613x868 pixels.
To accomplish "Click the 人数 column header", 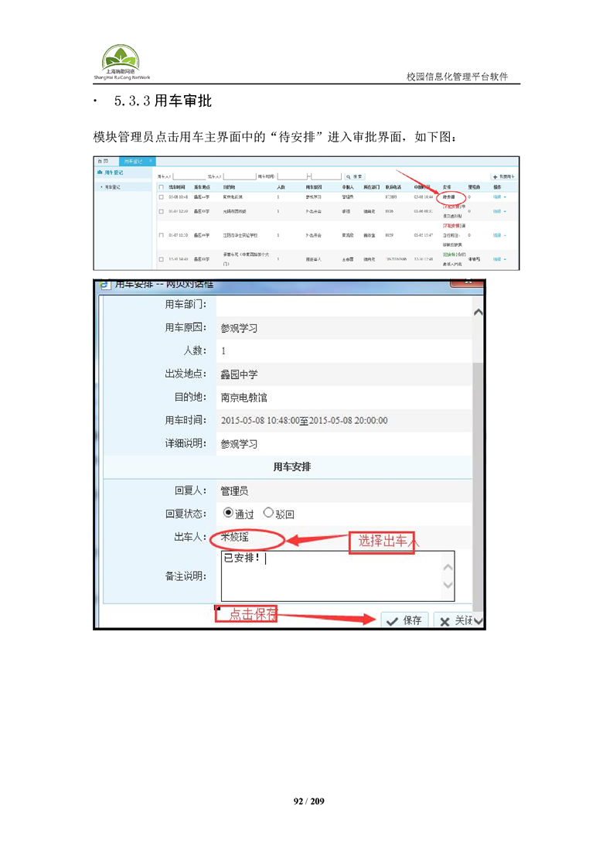I will point(281,187).
